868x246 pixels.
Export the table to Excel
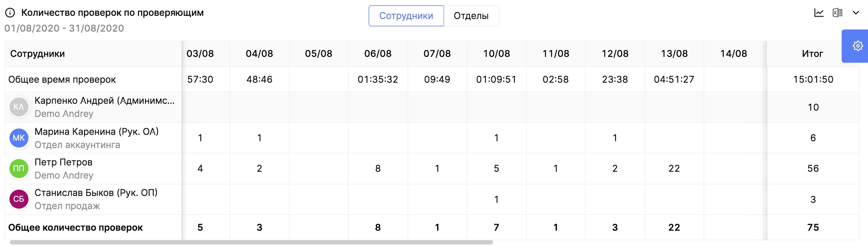837,13
